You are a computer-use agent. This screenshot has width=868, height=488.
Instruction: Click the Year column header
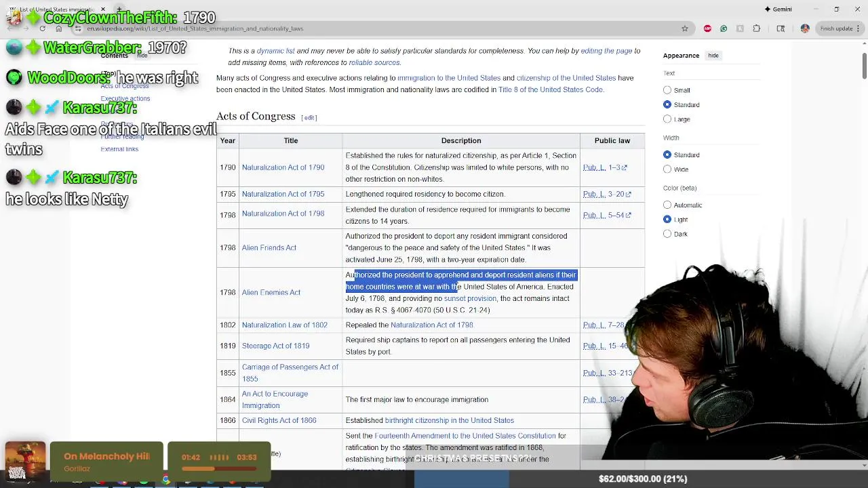228,140
